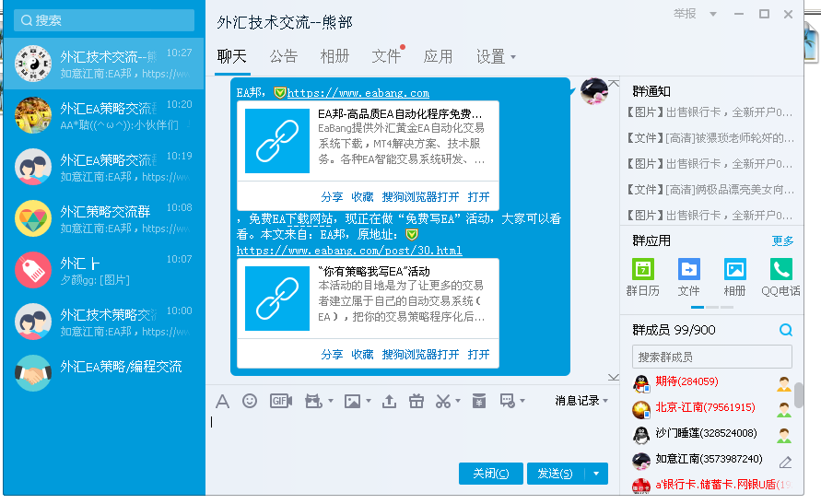This screenshot has width=821, height=504.
Task: Expand the screenshot scissors dropdown arrow
Action: pyautogui.click(x=458, y=402)
